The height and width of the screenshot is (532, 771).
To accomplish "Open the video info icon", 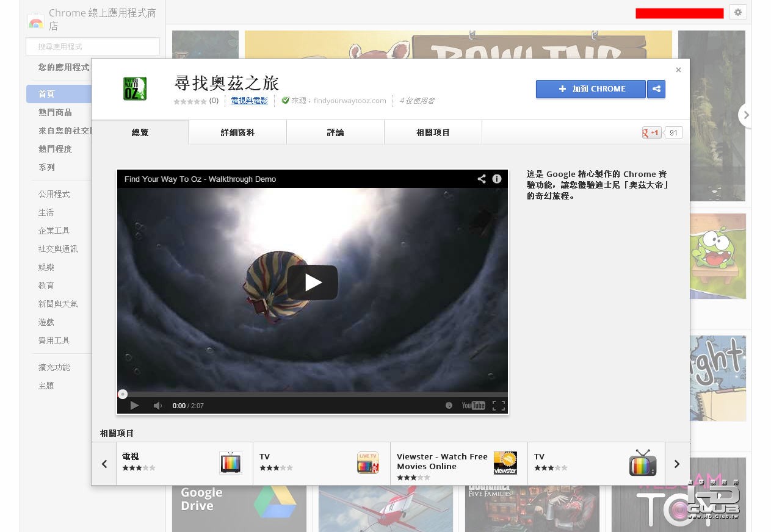I will [497, 179].
